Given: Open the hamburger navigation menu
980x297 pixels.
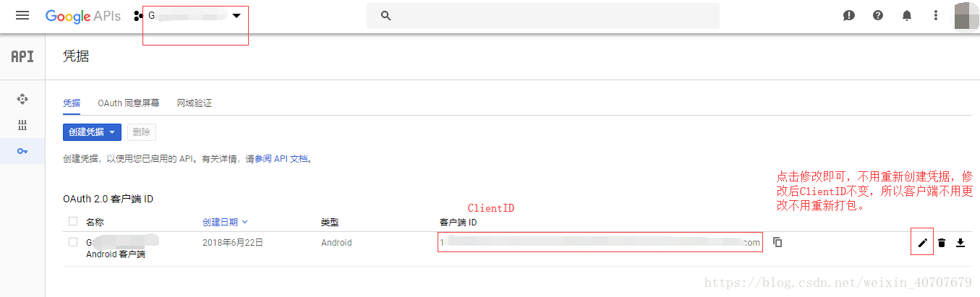Looking at the screenshot, I should click(x=22, y=15).
